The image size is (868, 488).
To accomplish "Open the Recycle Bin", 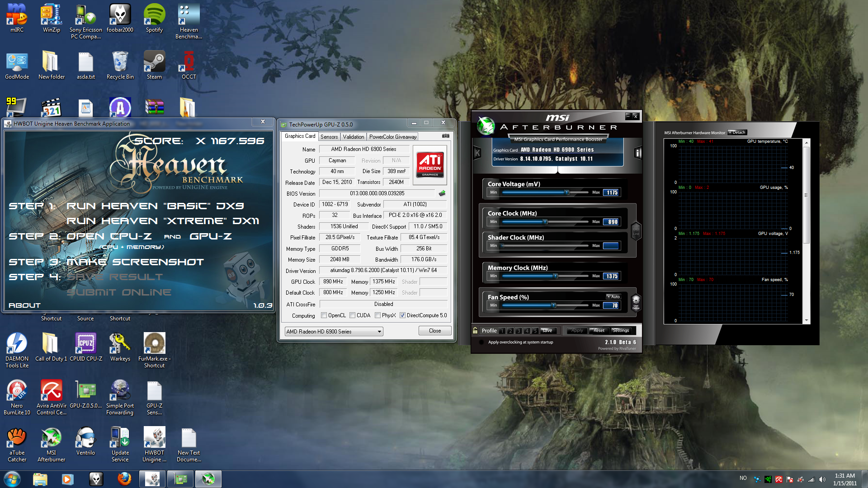I will (120, 66).
